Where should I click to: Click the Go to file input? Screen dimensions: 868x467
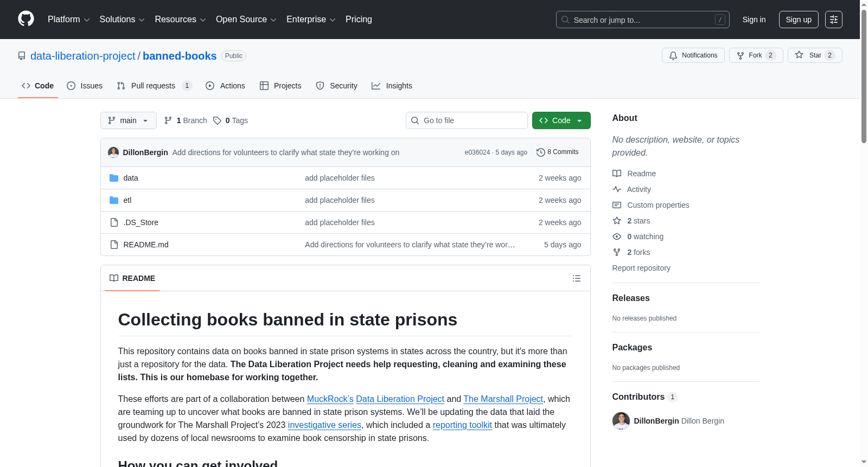click(467, 120)
